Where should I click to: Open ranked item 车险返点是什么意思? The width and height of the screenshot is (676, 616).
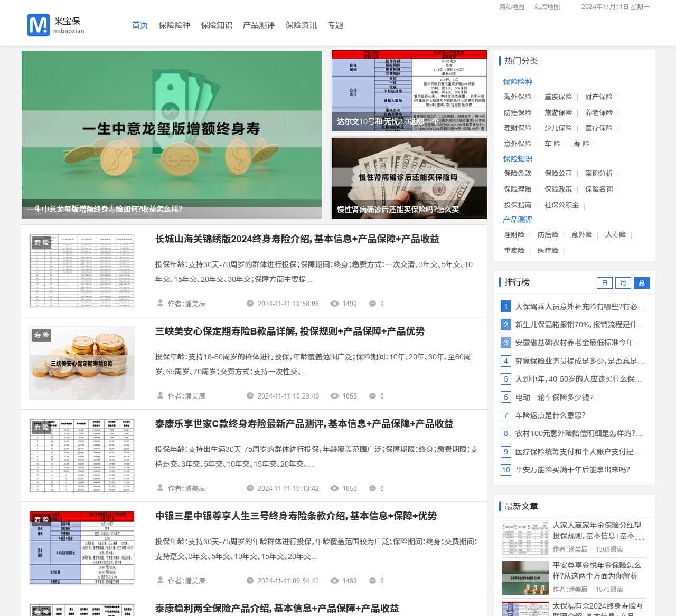click(550, 415)
